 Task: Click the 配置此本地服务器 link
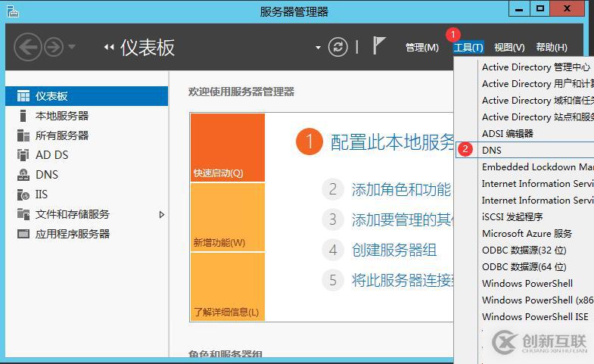point(392,142)
